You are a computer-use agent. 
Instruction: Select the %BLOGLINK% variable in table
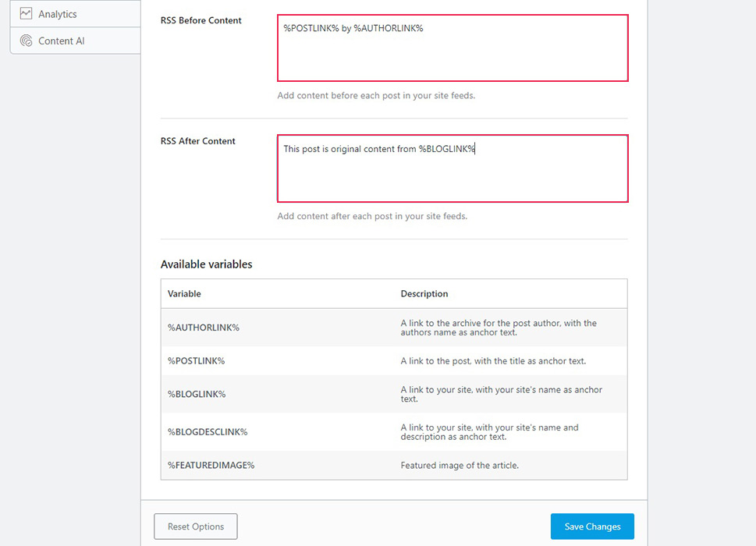[x=197, y=394]
